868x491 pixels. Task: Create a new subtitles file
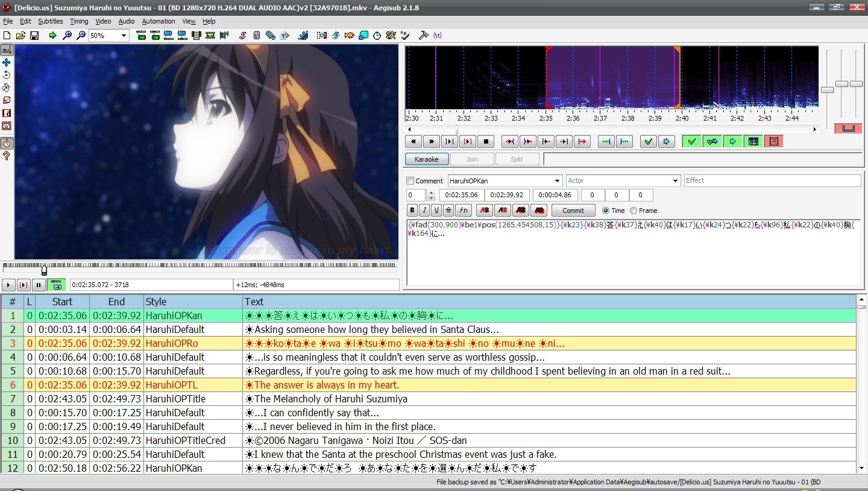pos(7,36)
